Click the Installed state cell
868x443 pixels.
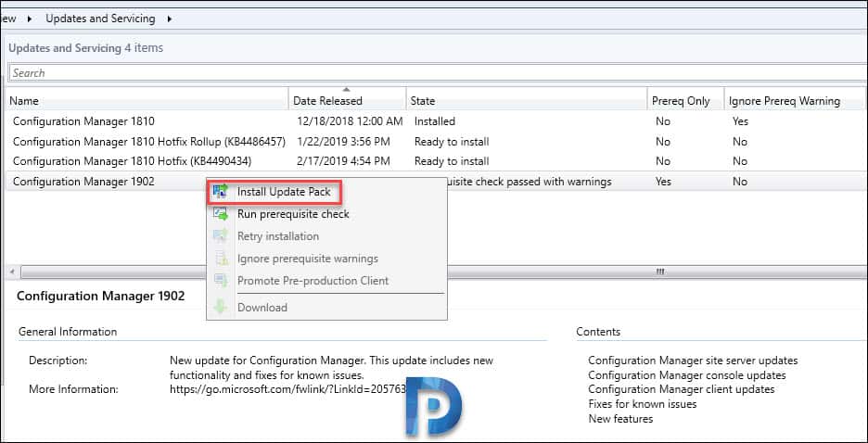coord(435,121)
